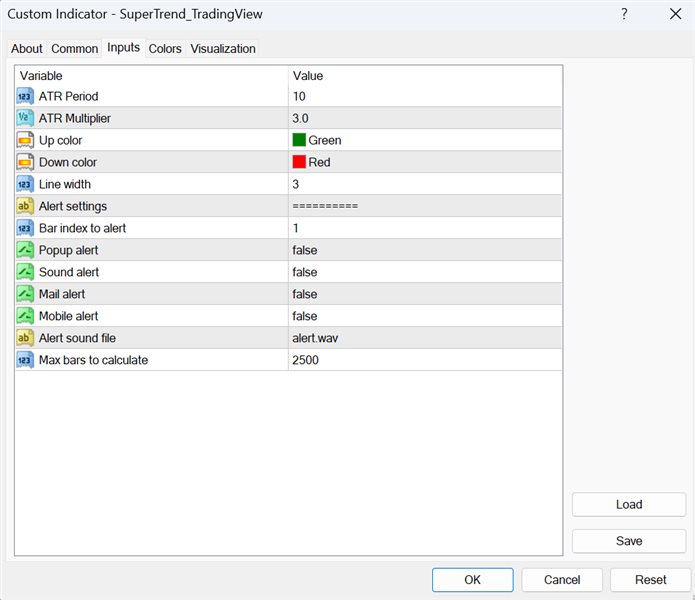
Task: Select the ATR Period value 10
Action: (x=299, y=96)
